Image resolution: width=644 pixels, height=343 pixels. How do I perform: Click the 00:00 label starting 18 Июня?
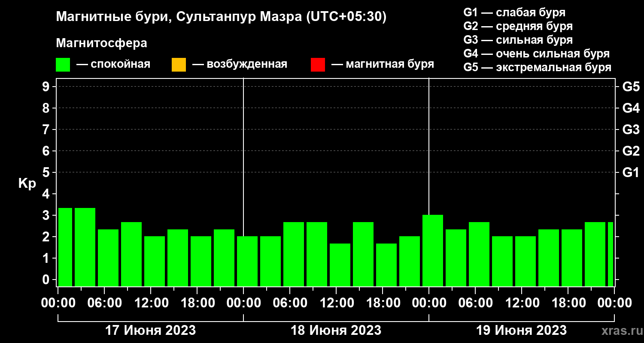[x=243, y=303]
